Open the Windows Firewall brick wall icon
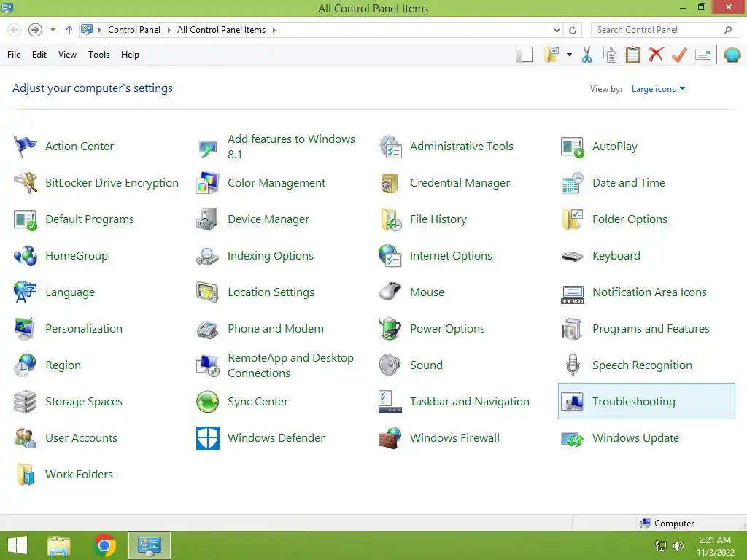The height and width of the screenshot is (560, 747). (390, 438)
